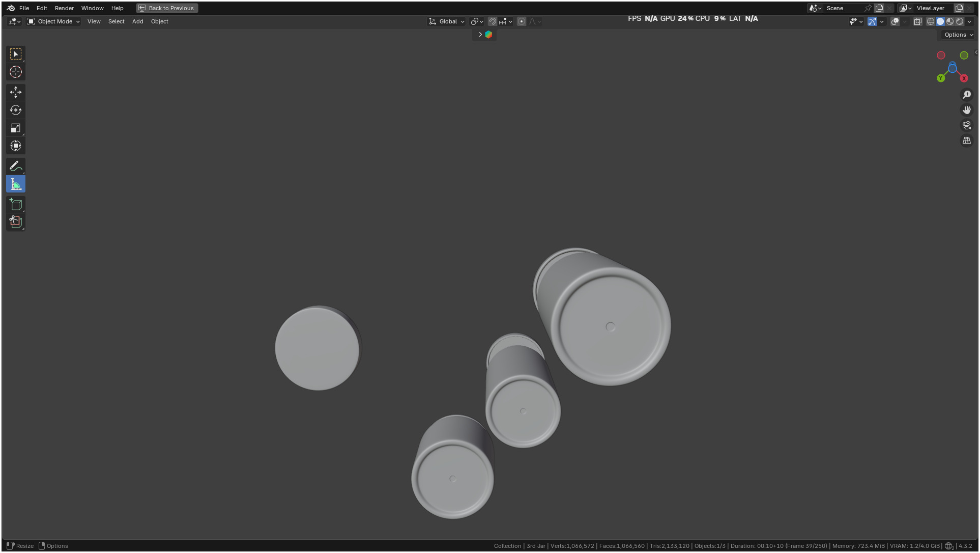Click the zoom magnifier in viewport
This screenshot has width=980, height=553.
966,95
